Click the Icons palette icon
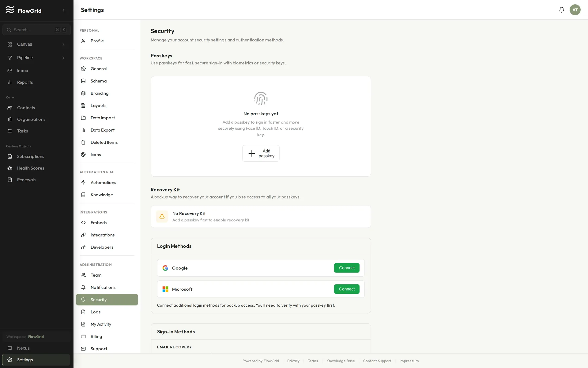This screenshot has height=368, width=588. [83, 155]
